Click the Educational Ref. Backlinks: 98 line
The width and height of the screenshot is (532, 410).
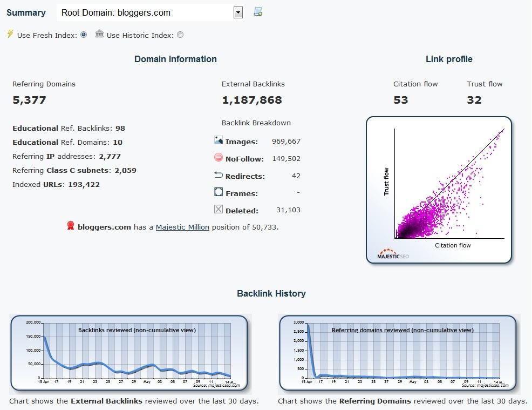69,129
